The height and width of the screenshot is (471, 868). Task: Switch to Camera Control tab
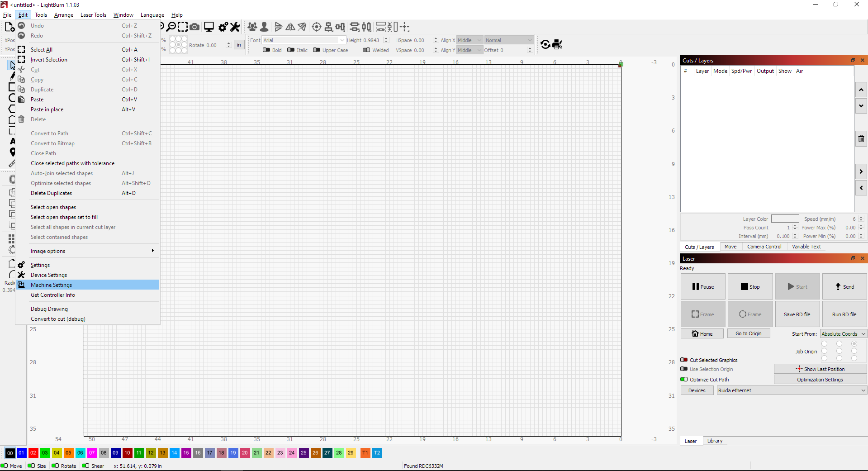click(x=764, y=247)
